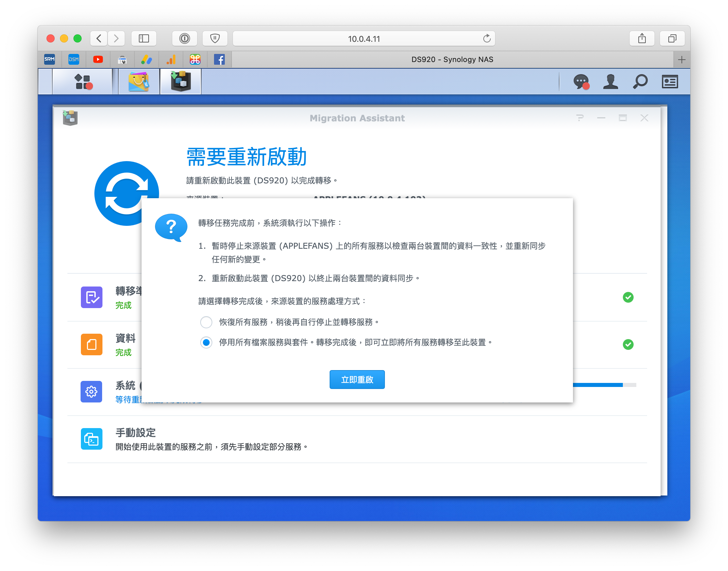Click the 手動設定 heading text
This screenshot has height=571, width=728.
[x=135, y=433]
